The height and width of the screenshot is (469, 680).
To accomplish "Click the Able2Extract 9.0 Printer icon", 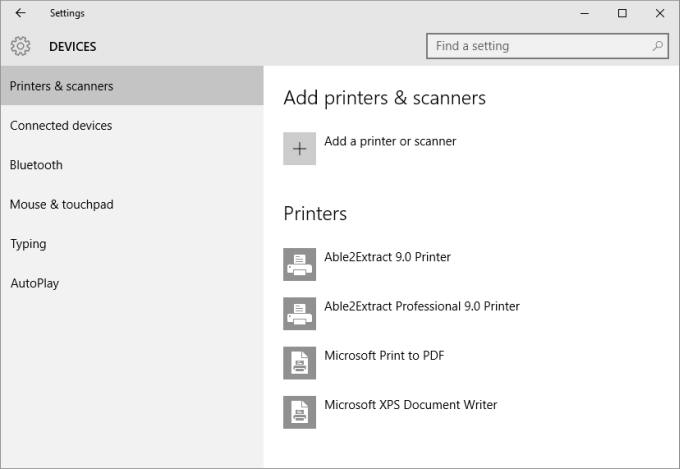I will click(x=299, y=264).
